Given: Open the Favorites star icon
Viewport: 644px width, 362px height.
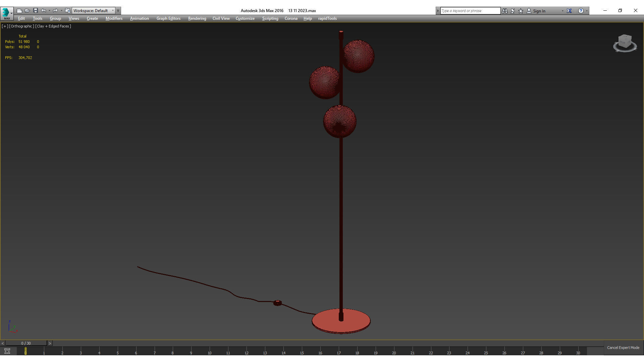Looking at the screenshot, I should 521,11.
